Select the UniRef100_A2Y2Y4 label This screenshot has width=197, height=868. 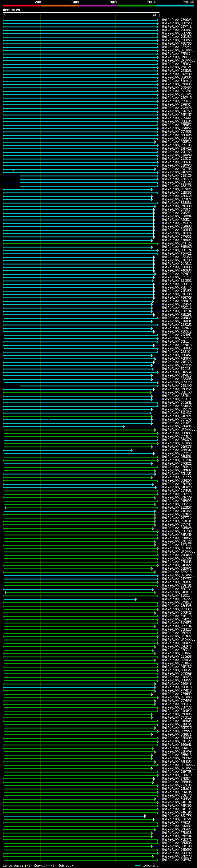point(177,47)
